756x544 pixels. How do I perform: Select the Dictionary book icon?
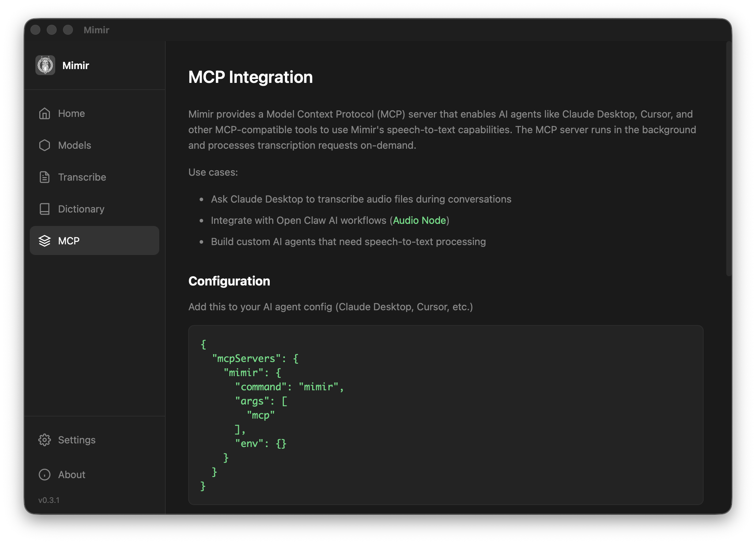click(x=45, y=209)
